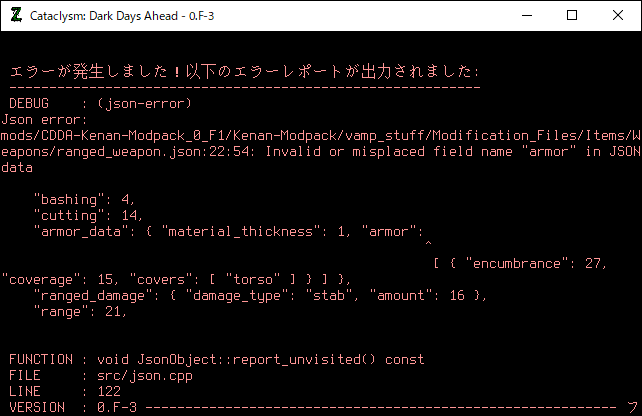The height and width of the screenshot is (416, 642).
Task: Click the caret error position marker
Action: [x=428, y=246]
